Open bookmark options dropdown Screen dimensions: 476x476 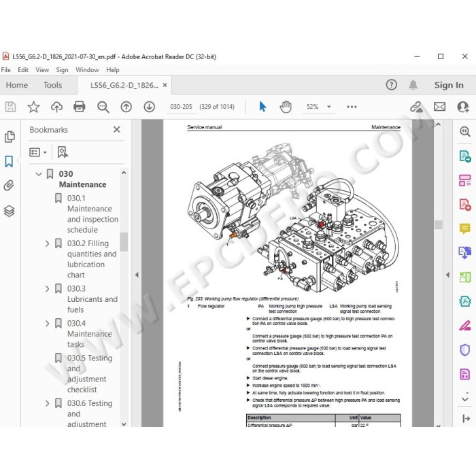tap(38, 152)
